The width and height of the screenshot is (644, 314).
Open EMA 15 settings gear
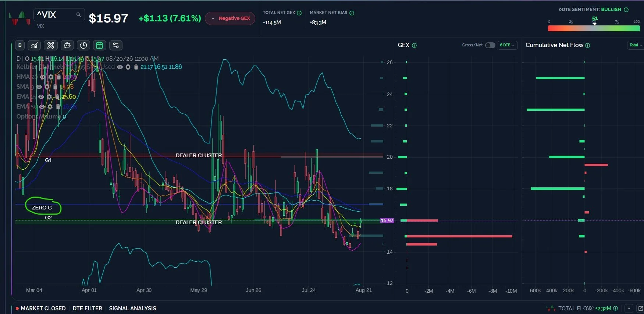[x=49, y=97]
